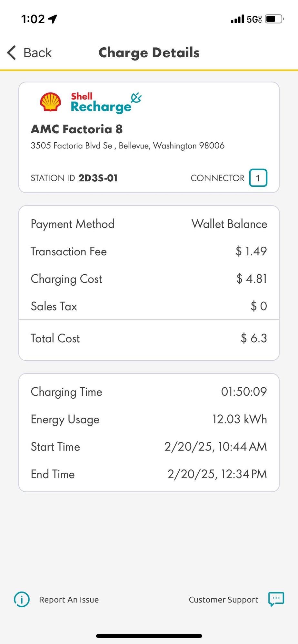Open the Customer Support chat bubble icon
Screen dimensions: 298x644
(276, 599)
